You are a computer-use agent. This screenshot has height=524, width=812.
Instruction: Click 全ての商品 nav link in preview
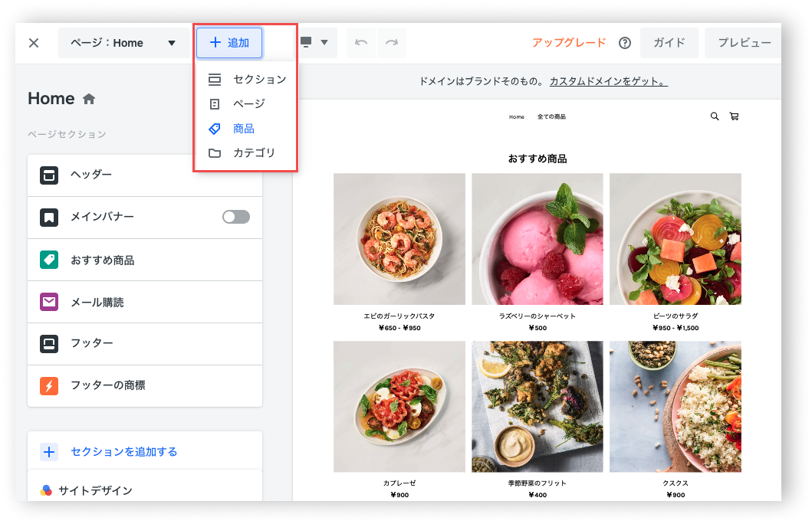point(551,117)
